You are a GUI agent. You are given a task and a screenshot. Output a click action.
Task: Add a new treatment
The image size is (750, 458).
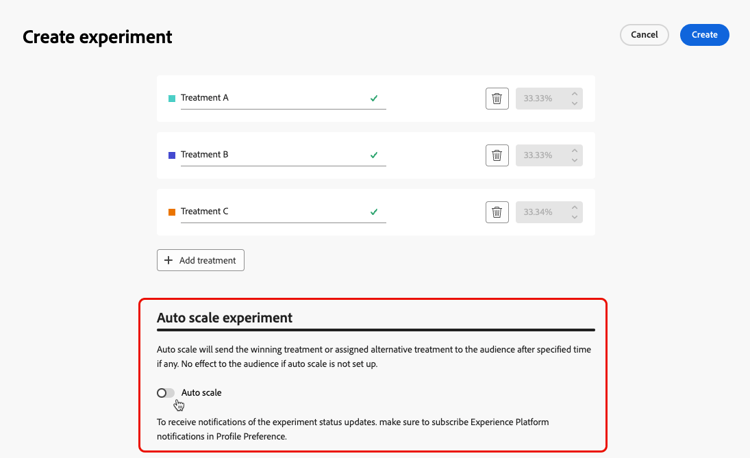[x=200, y=260]
